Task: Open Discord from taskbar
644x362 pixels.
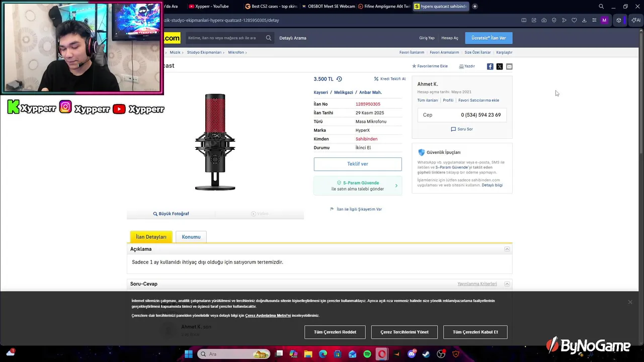Action: [412, 354]
